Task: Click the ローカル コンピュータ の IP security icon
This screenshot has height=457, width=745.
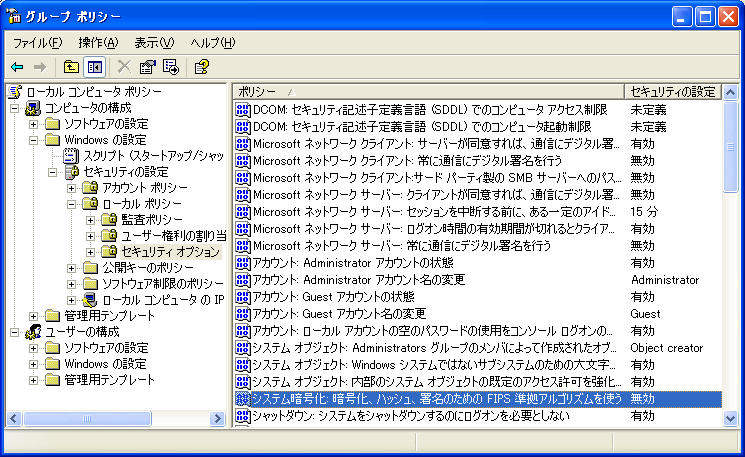Action: pos(90,300)
